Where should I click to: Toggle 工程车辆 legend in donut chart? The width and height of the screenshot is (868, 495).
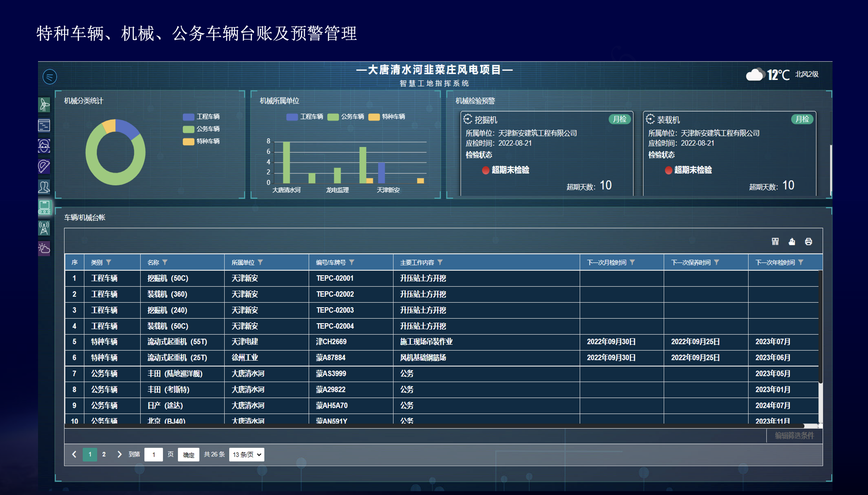point(201,117)
